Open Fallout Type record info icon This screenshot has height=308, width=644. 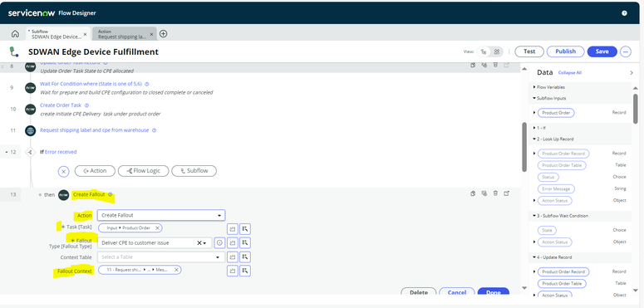pyautogui.click(x=219, y=242)
